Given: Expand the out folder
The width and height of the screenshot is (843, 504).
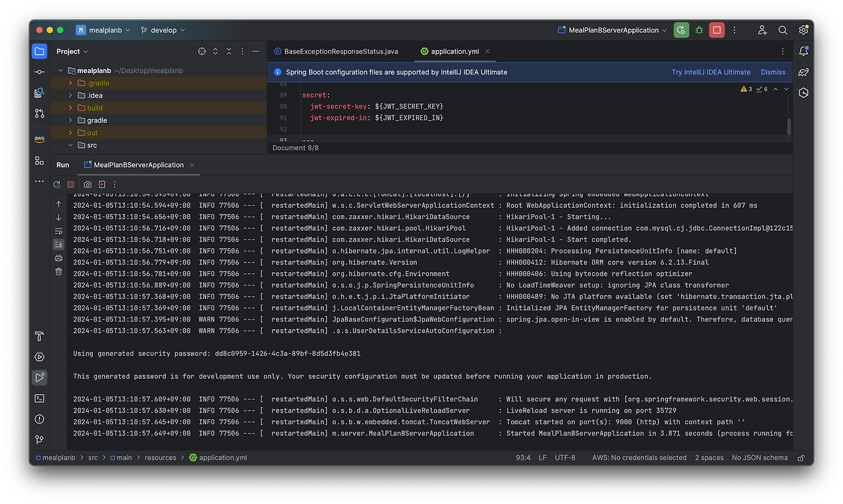Looking at the screenshot, I should [x=70, y=133].
